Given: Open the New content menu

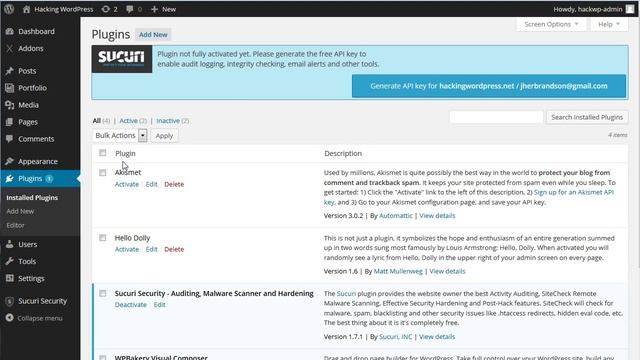Looking at the screenshot, I should point(163,9).
